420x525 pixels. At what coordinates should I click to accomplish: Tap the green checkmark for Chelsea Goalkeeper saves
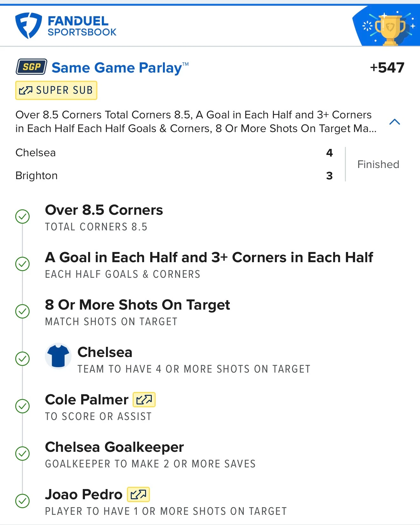coord(23,453)
